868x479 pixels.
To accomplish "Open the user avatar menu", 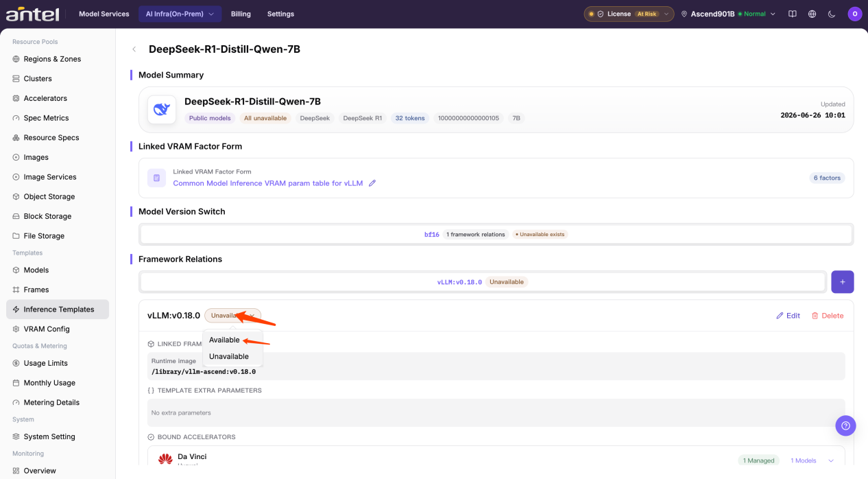I will pos(854,14).
